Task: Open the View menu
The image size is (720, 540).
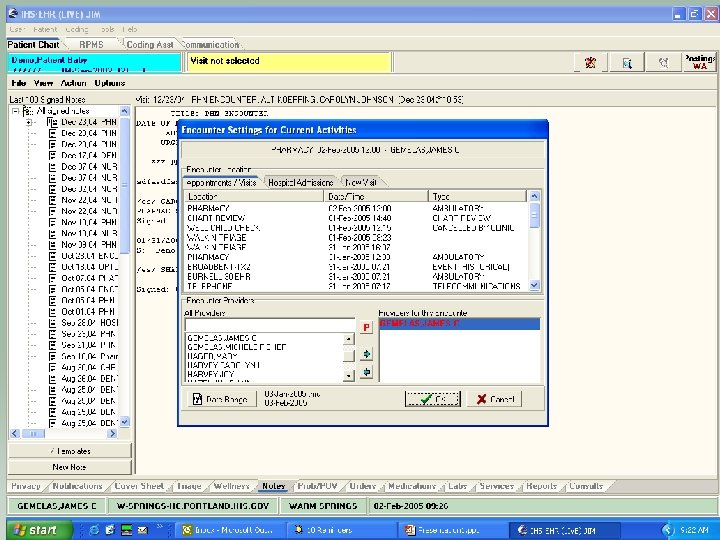Action: 43,83
